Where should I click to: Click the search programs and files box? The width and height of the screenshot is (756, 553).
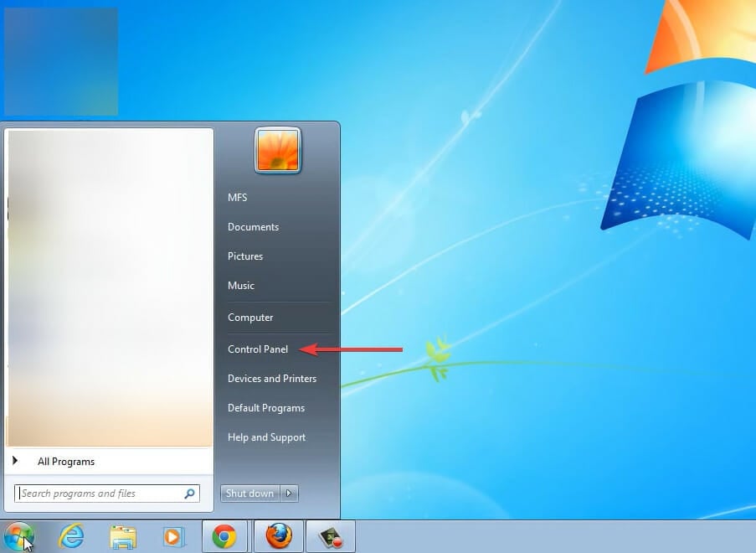pos(100,493)
